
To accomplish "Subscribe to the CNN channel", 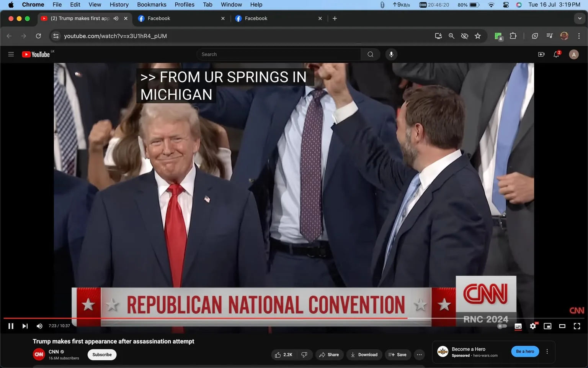I will [x=102, y=355].
